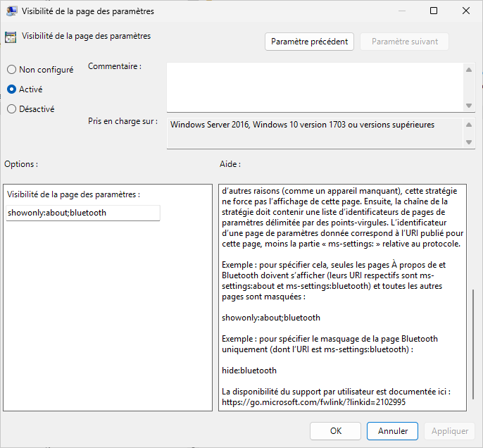The width and height of the screenshot is (483, 448).
Task: Click the Annuler button
Action: click(x=393, y=430)
